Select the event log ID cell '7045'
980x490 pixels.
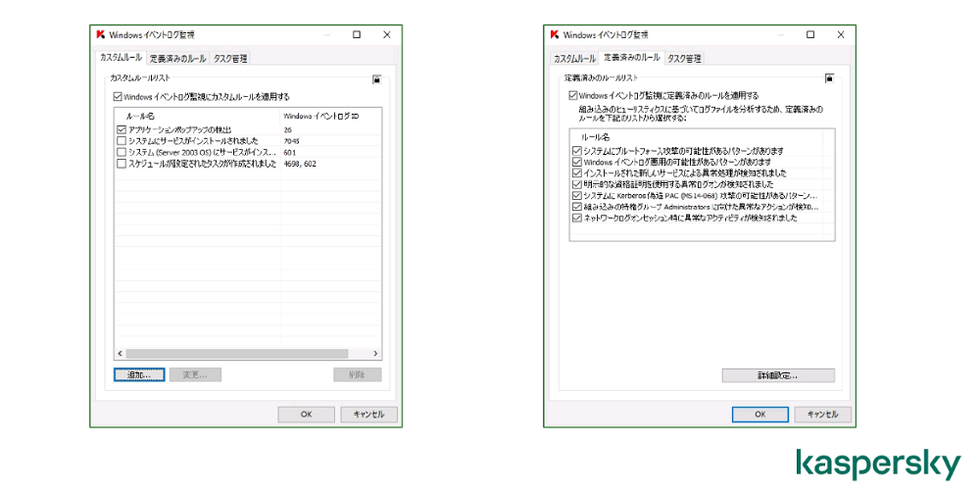(291, 141)
